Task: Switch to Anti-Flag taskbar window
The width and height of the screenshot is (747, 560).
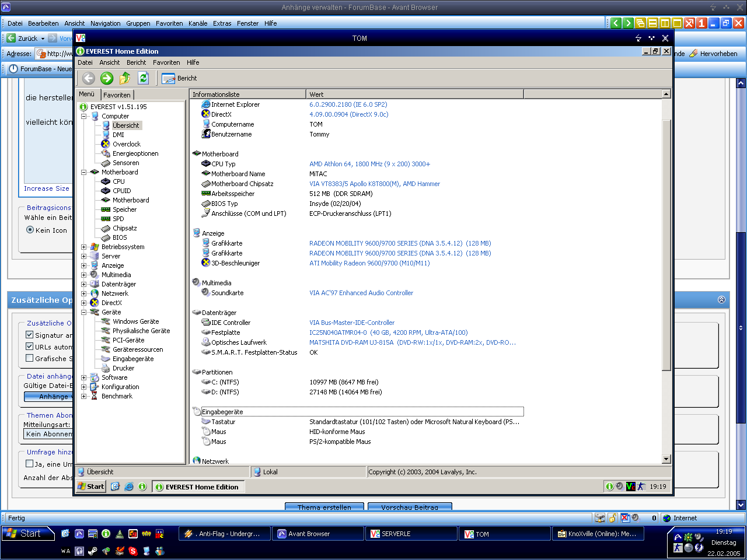Action: click(x=224, y=534)
